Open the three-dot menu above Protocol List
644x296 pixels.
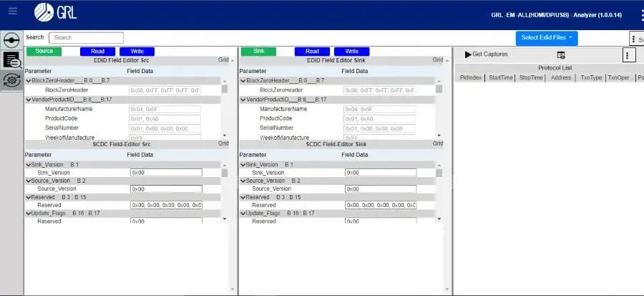point(628,55)
